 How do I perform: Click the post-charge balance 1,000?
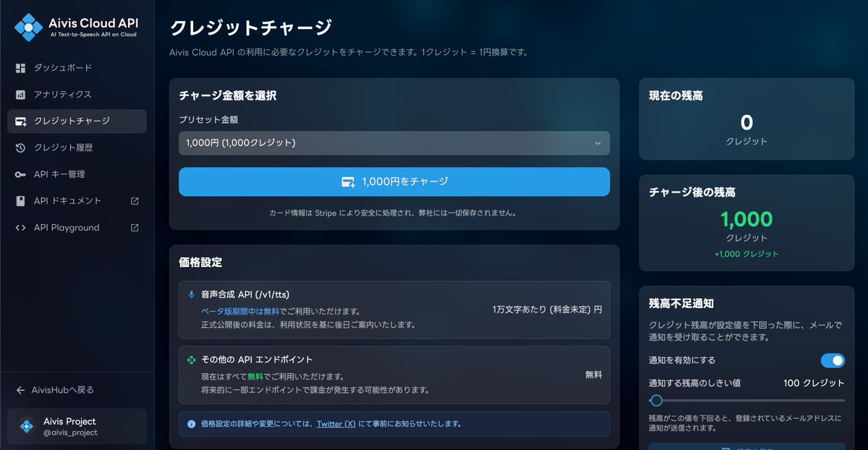(x=746, y=219)
